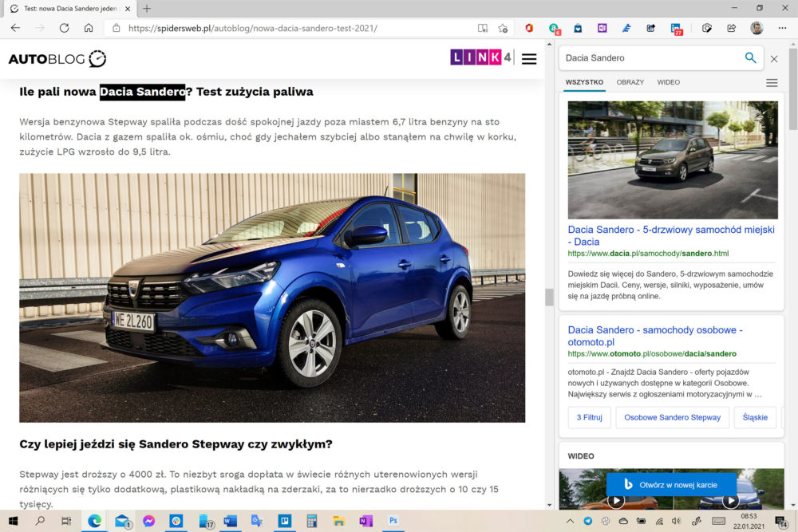View site security lock information
798x532 pixels.
pyautogui.click(x=117, y=28)
